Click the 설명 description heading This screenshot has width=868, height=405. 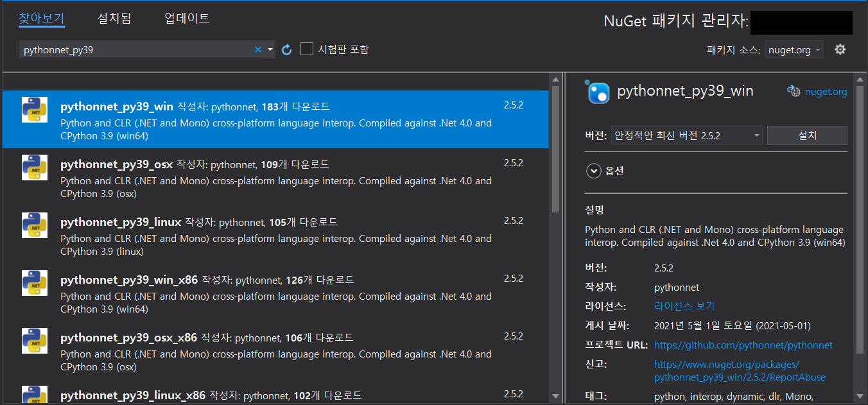click(x=595, y=210)
